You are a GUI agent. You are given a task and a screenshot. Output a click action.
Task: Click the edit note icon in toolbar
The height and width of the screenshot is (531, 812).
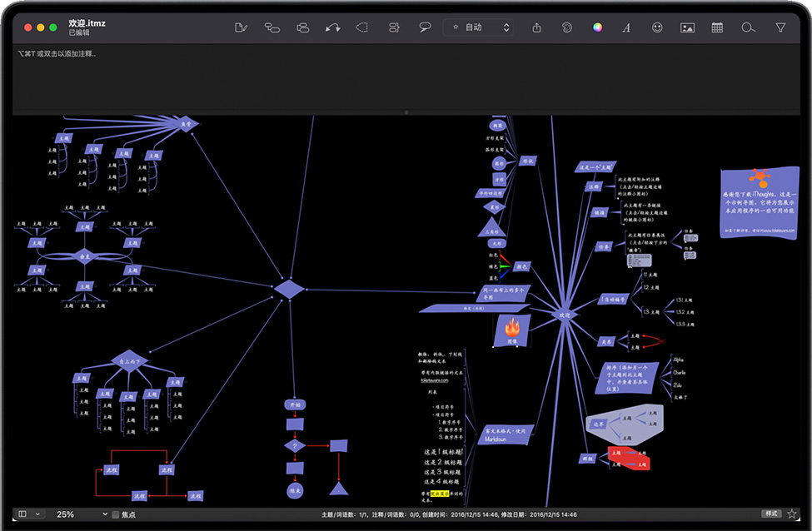(x=242, y=27)
